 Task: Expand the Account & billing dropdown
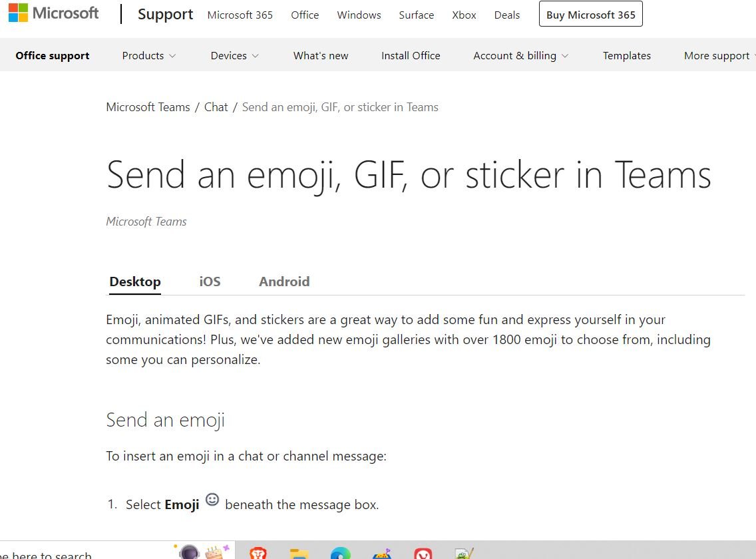click(520, 55)
